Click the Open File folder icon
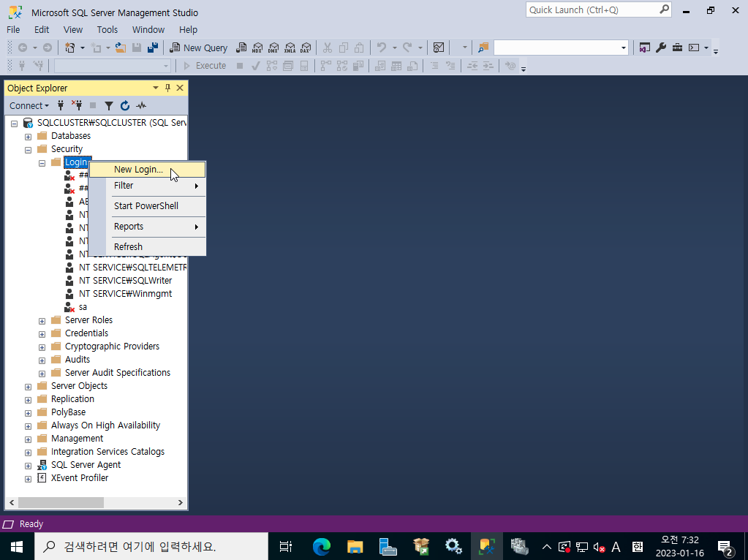The width and height of the screenshot is (748, 560). [121, 48]
